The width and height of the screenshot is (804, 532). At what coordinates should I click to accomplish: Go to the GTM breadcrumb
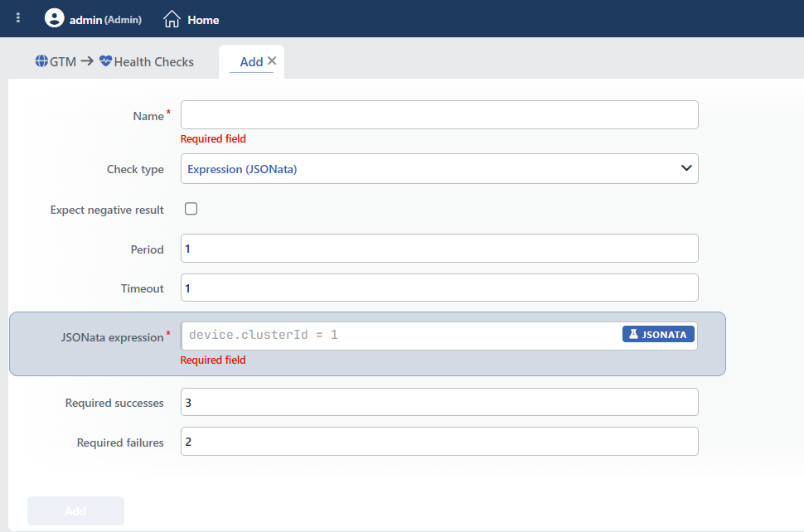coord(62,62)
